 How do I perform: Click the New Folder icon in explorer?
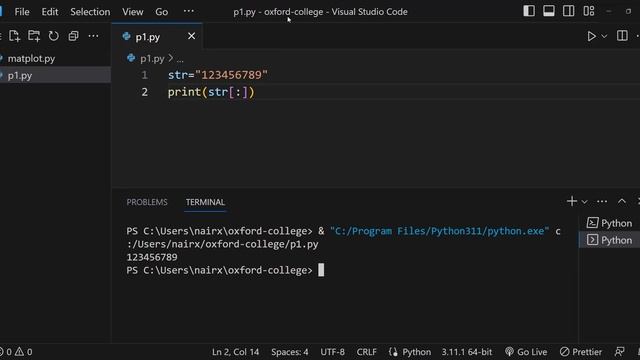(x=34, y=36)
